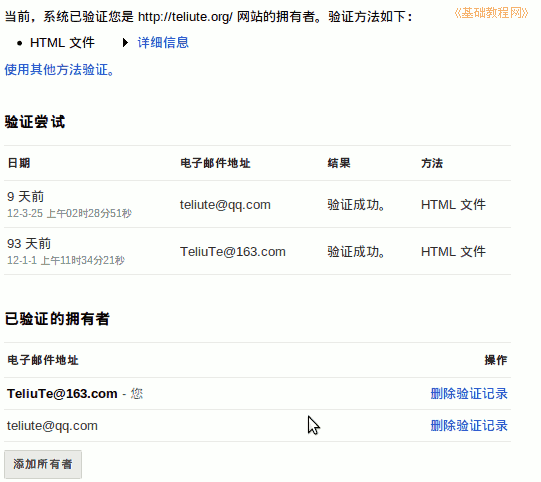Image resolution: width=541 pixels, height=482 pixels.
Task: Select the 9 天前 verification row date
Action: click(x=26, y=197)
